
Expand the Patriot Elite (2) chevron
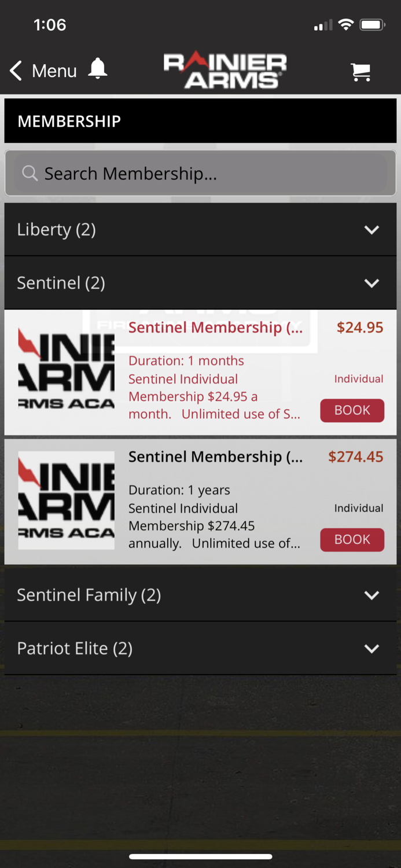point(372,649)
